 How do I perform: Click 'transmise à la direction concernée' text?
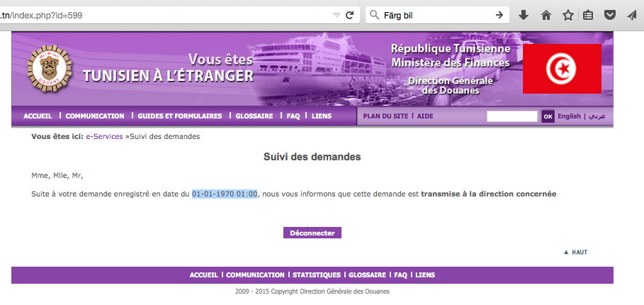[x=489, y=194]
